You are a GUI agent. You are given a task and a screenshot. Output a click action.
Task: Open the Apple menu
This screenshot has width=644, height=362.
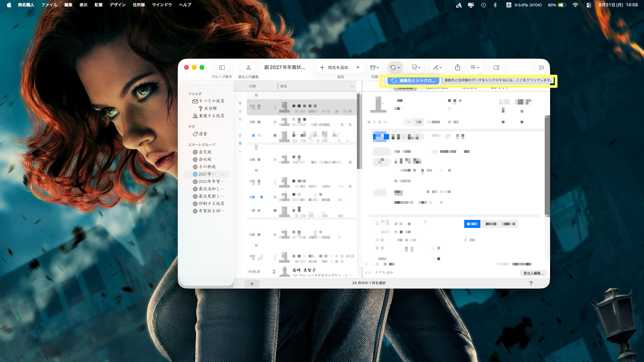click(x=9, y=5)
